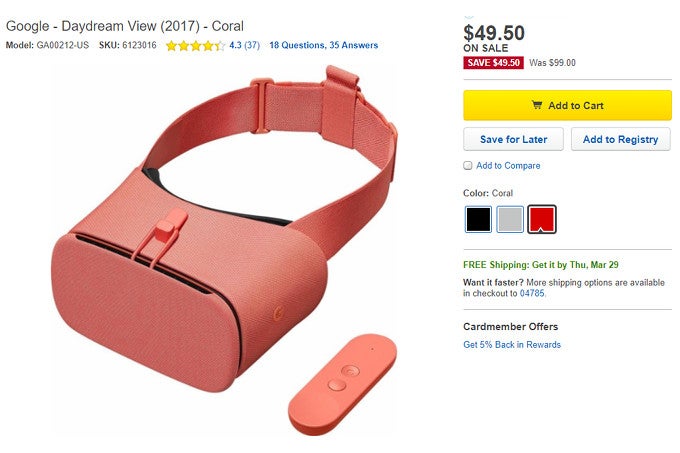Click the coral remote controller image
The width and height of the screenshot is (680, 453).
tap(343, 384)
